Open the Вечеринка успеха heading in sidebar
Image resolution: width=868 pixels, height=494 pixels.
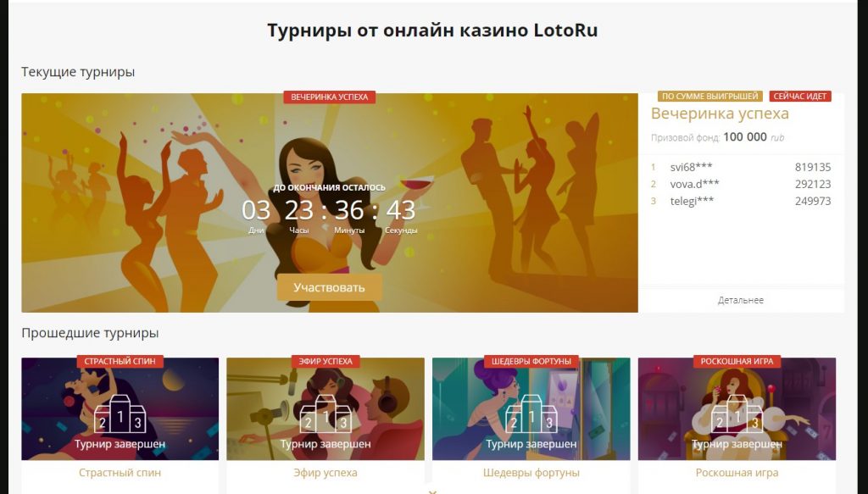[x=720, y=114]
